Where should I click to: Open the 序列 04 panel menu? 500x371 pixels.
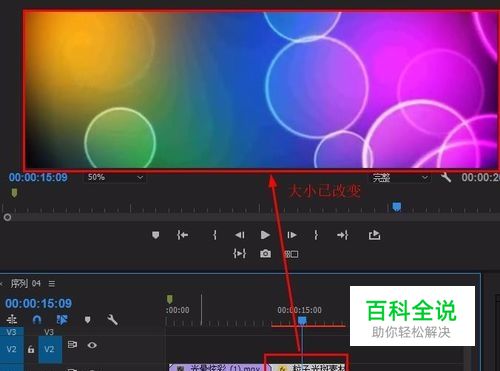pyautogui.click(x=52, y=284)
